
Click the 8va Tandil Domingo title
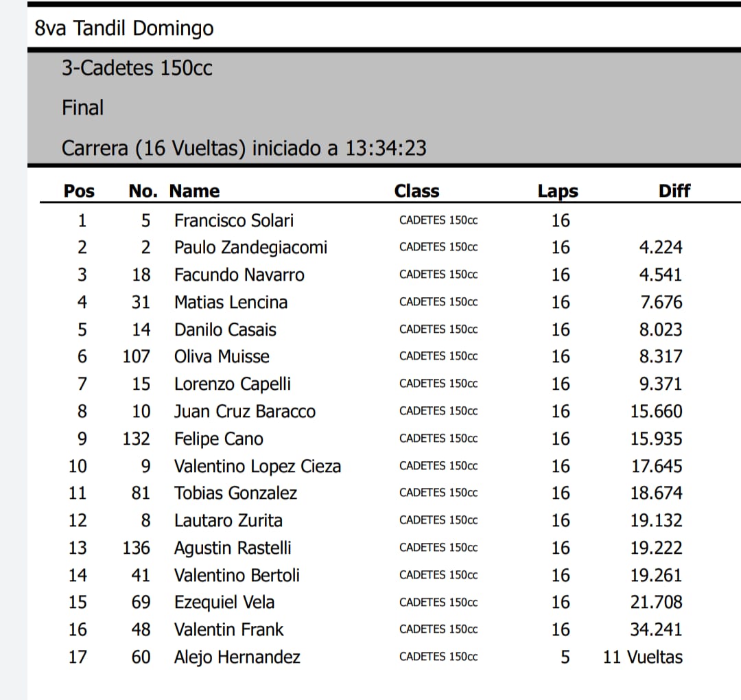coord(123,29)
